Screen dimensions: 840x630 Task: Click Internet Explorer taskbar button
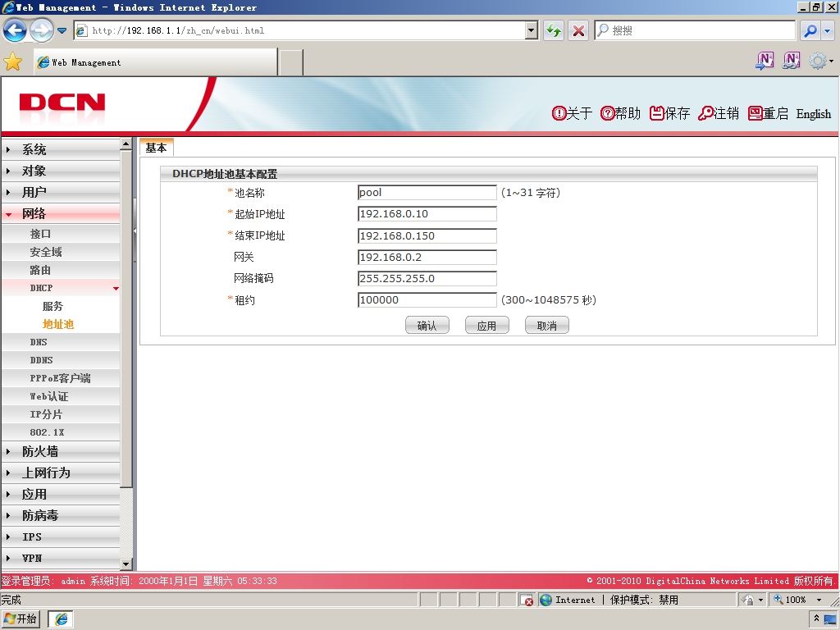pos(61,619)
